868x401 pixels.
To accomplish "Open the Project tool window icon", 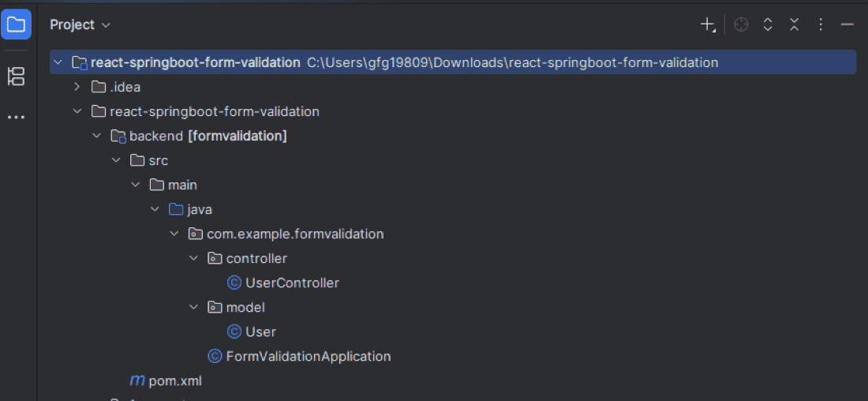I will click(x=16, y=24).
